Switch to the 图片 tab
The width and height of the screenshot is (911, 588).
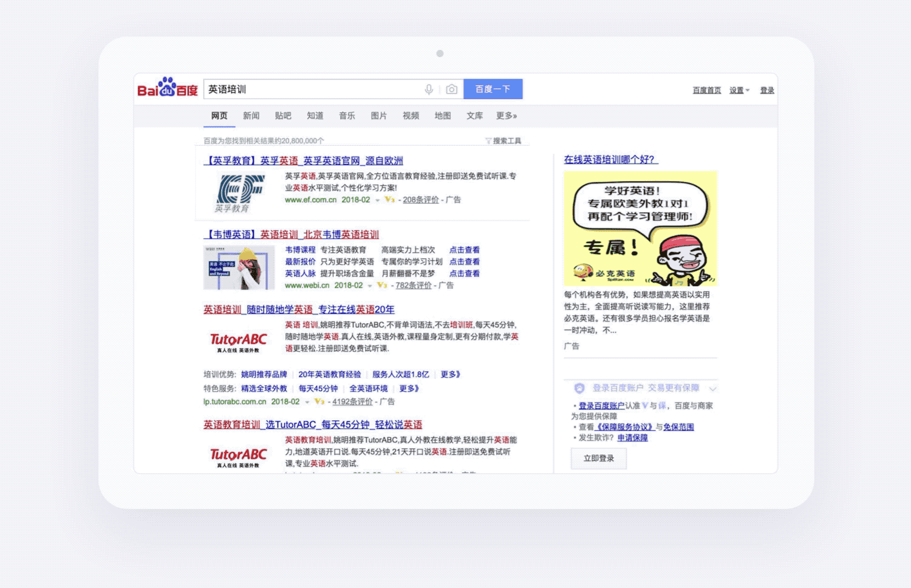coord(378,116)
